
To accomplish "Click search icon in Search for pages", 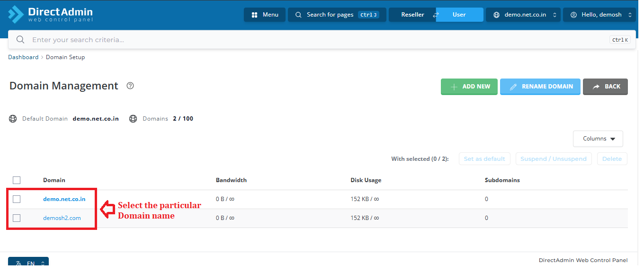I will coord(298,15).
